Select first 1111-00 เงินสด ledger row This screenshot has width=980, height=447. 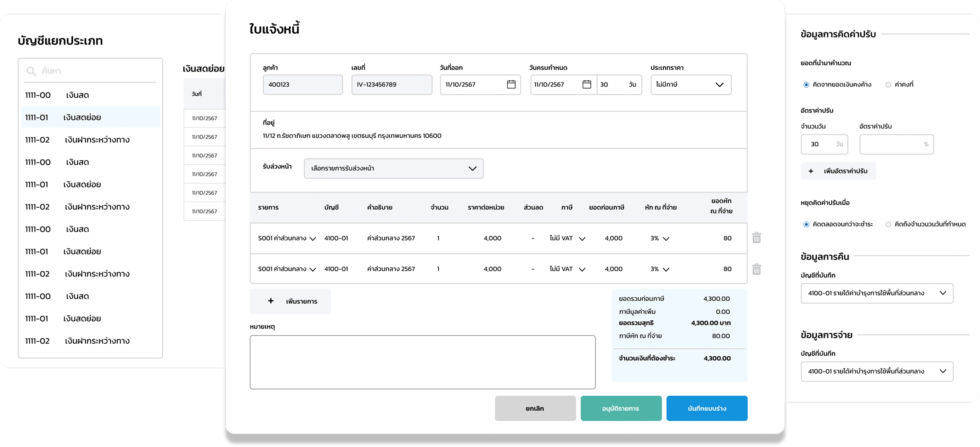tap(90, 95)
